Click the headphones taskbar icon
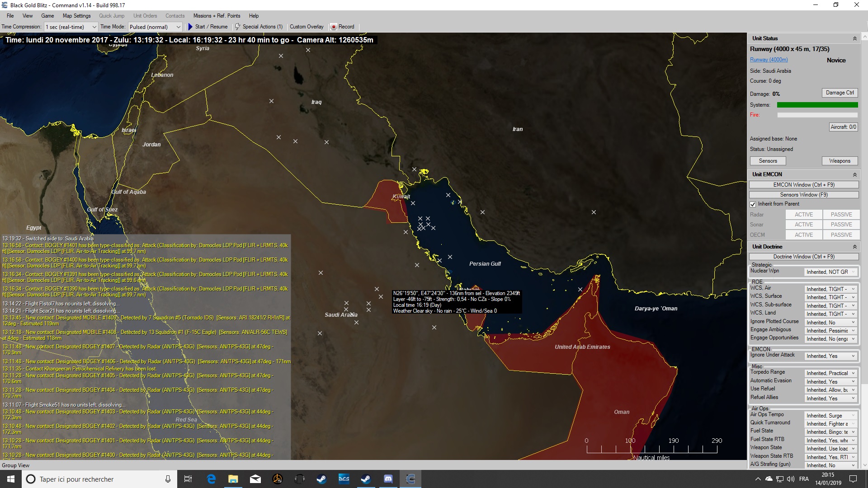868x488 pixels. pyautogui.click(x=300, y=479)
